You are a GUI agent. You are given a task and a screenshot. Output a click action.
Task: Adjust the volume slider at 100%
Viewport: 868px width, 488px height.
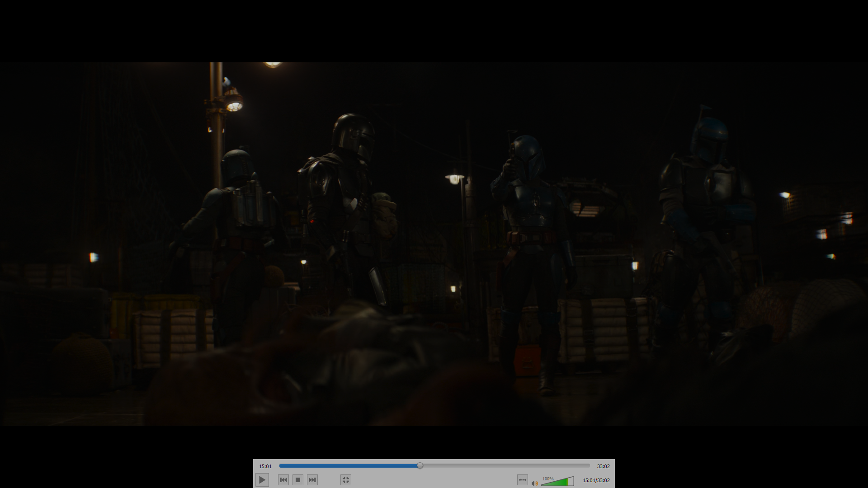[x=557, y=481]
